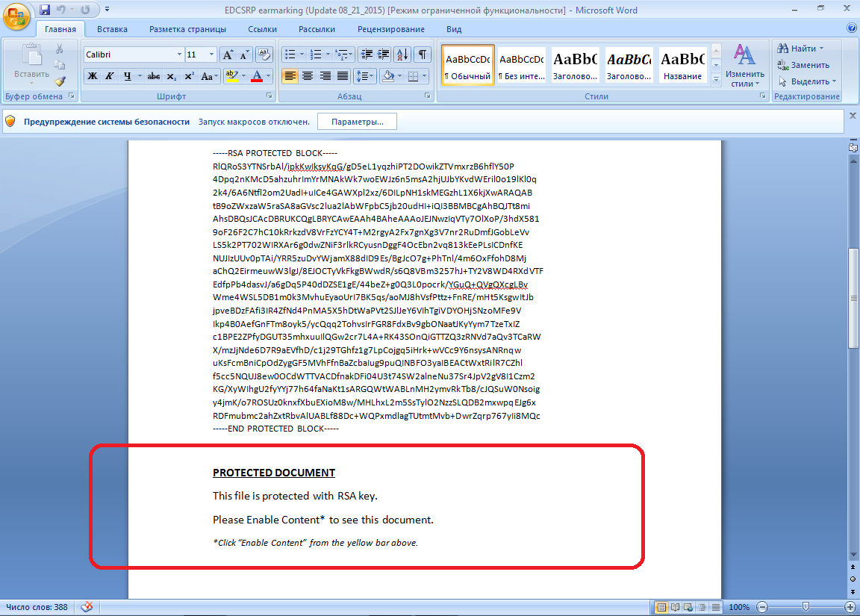This screenshot has width=860, height=616.
Task: Open the Рецензирование ribbon tab
Action: tap(390, 29)
